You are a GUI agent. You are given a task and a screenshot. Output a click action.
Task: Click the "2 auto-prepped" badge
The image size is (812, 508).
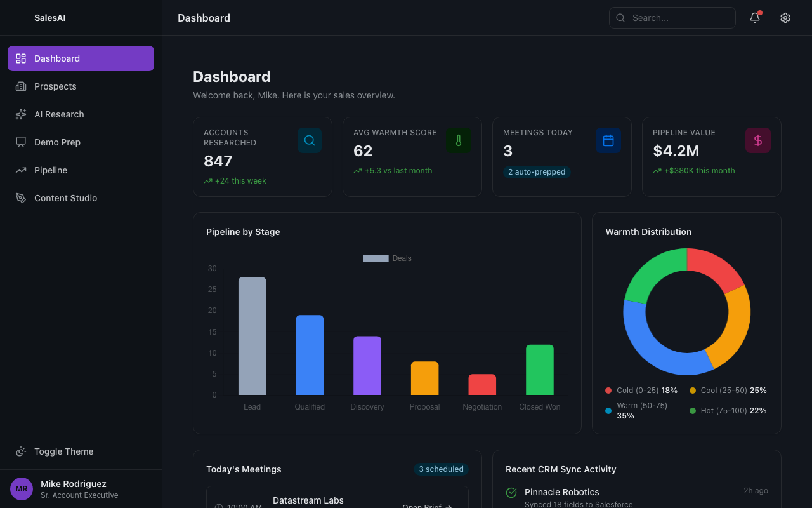(537, 171)
